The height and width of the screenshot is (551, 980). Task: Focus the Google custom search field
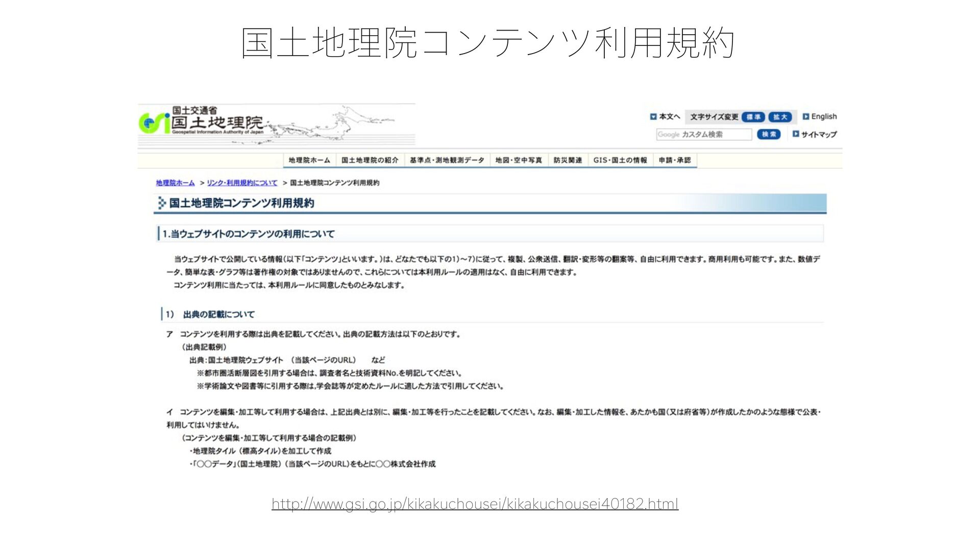coord(703,134)
